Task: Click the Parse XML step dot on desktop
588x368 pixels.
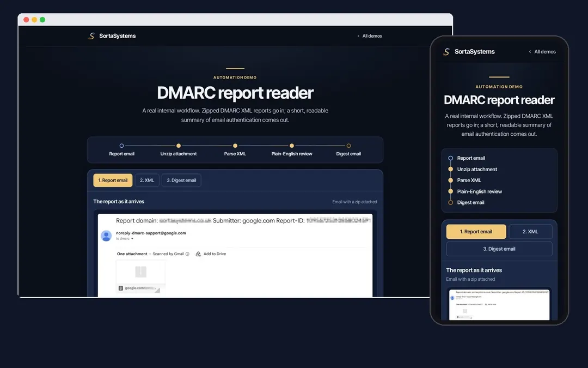Action: (x=235, y=146)
